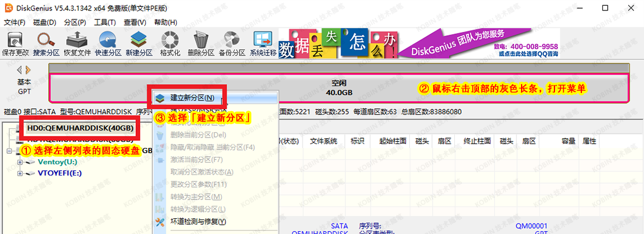Screen dimensions: 644x234
Task: Open the 恢复文件 (Recover Files) tool
Action: pos(77,43)
